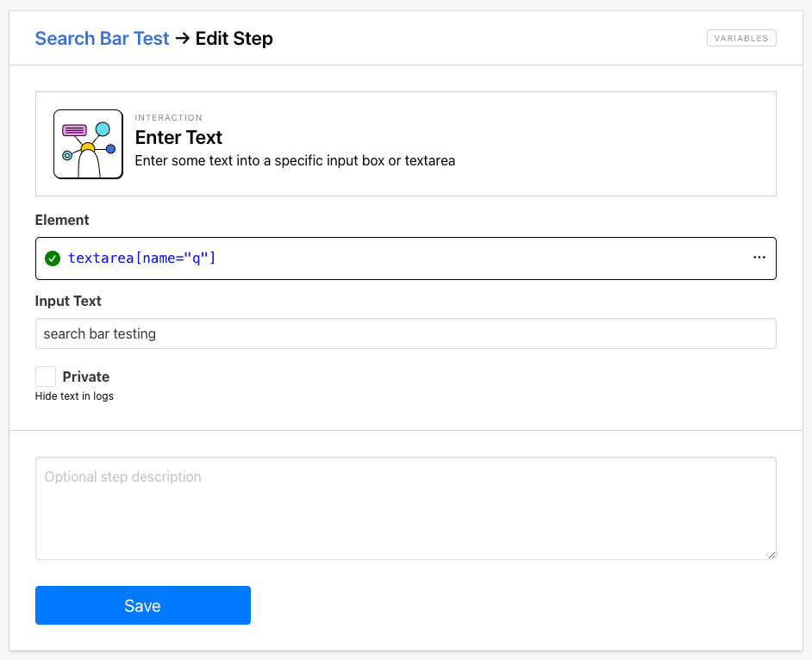
Task: Select the Enter Text step card
Action: [x=406, y=144]
